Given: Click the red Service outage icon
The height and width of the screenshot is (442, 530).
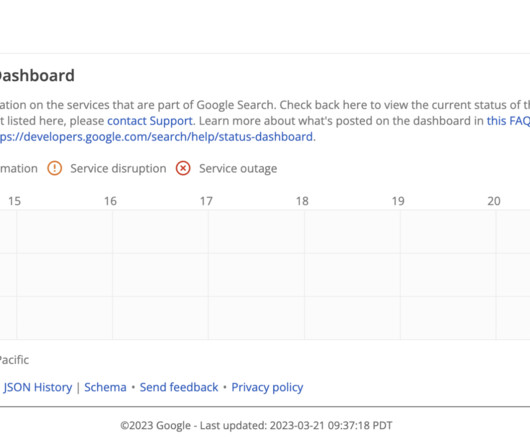Looking at the screenshot, I should (183, 168).
